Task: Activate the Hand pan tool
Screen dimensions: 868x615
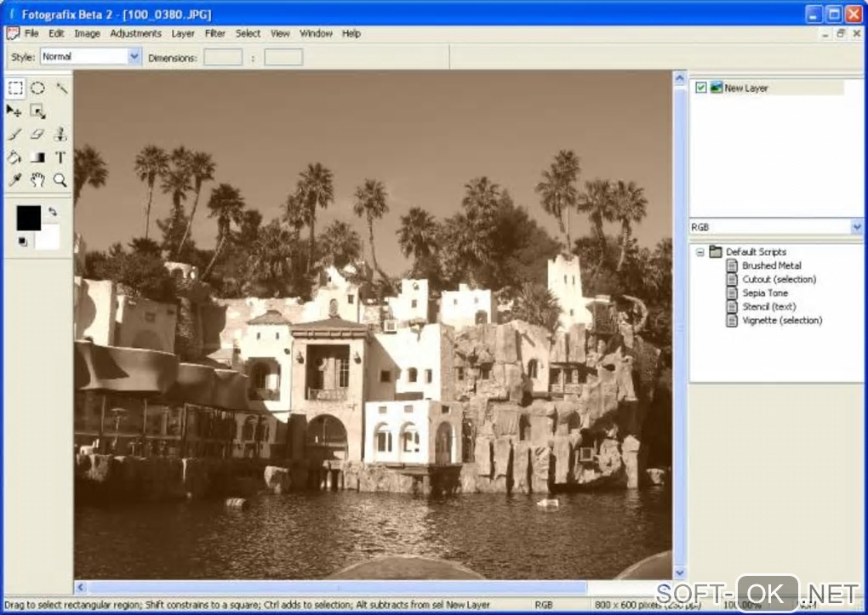Action: coord(37,179)
